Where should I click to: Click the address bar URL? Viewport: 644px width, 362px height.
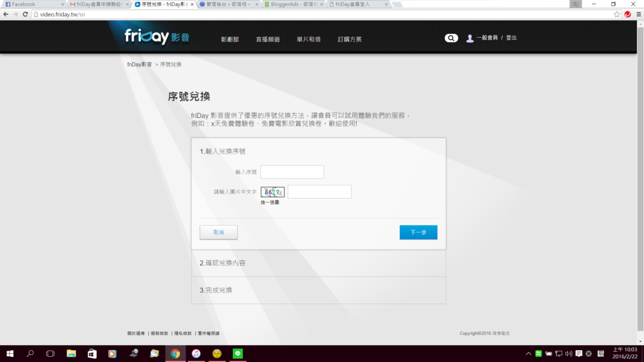coord(62,14)
